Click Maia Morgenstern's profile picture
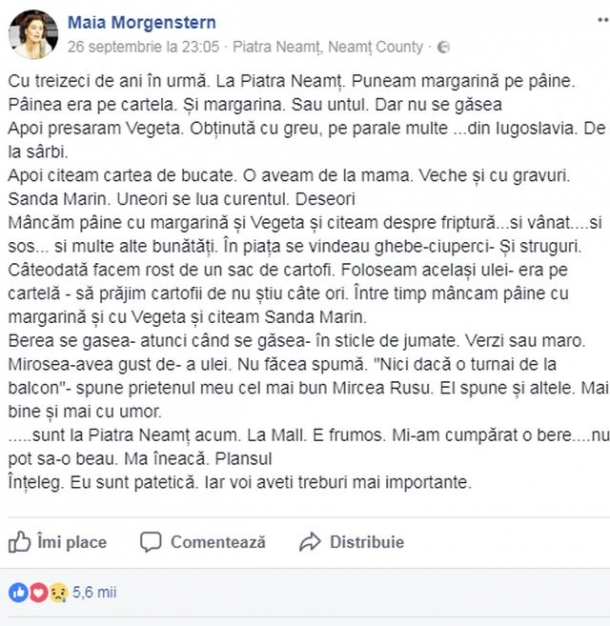610x626 pixels. pos(33,32)
